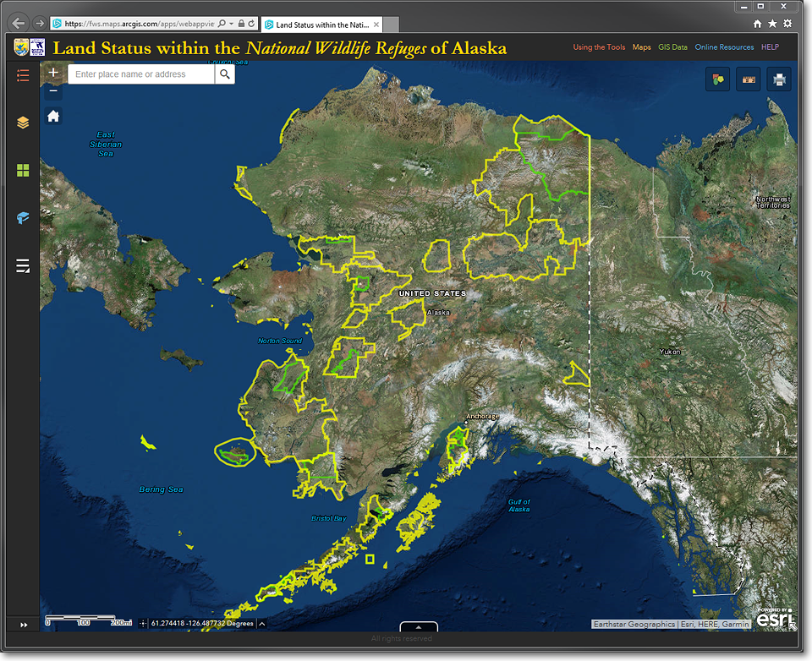Zoom out with the minus button
This screenshot has height=661, width=812.
[53, 90]
